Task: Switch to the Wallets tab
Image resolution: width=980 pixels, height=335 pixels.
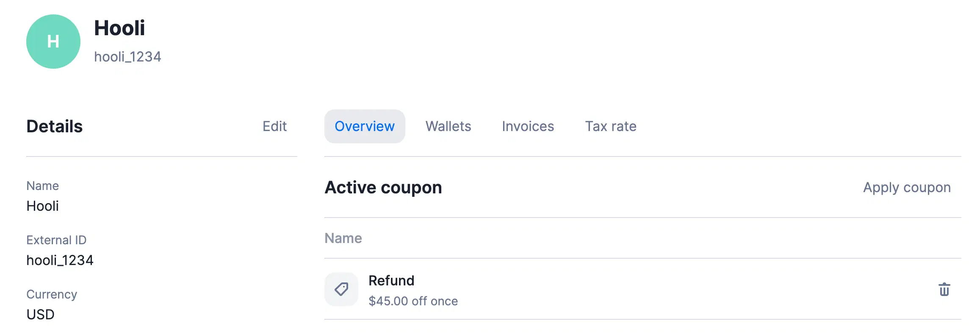Action: tap(448, 126)
